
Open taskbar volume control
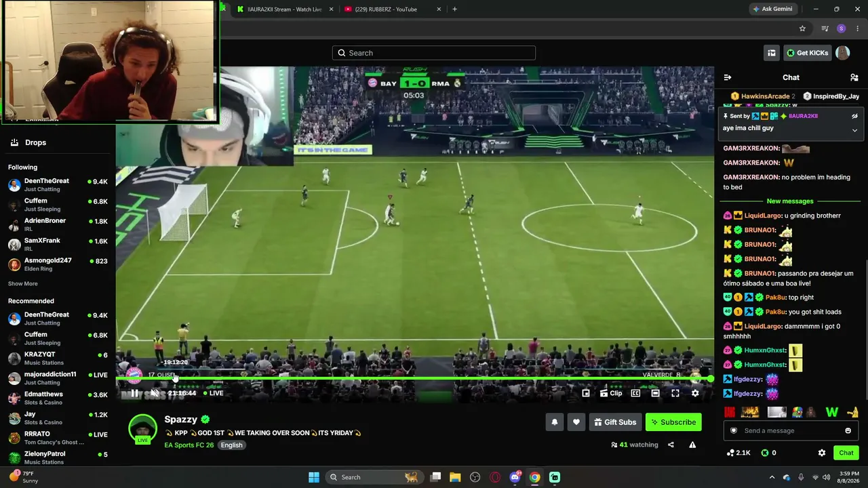coord(828,477)
